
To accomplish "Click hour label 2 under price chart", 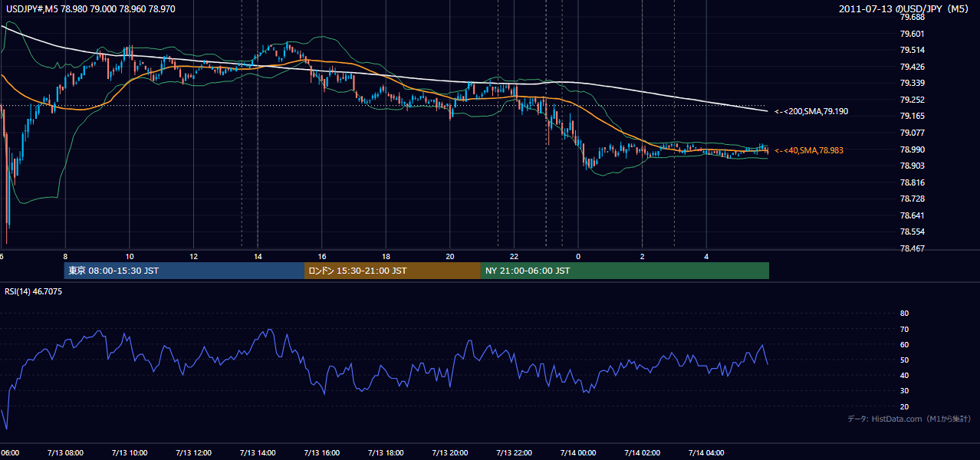I will (x=643, y=257).
